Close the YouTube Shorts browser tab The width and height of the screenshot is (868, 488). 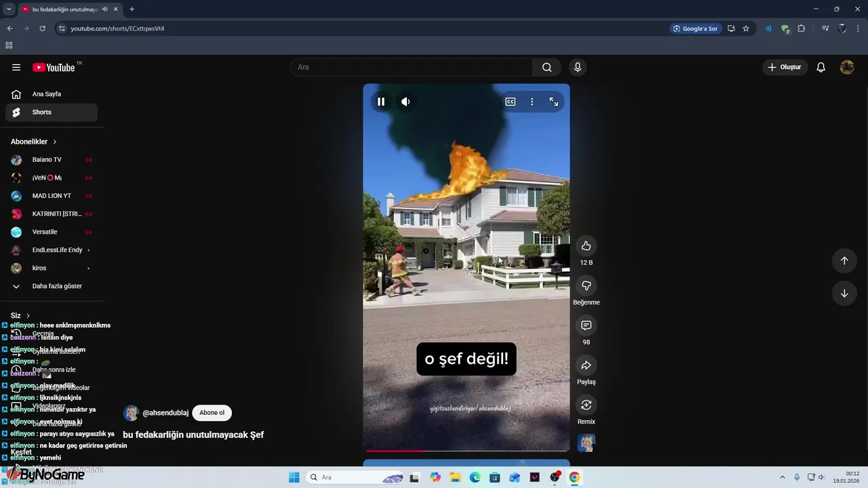[x=116, y=9]
